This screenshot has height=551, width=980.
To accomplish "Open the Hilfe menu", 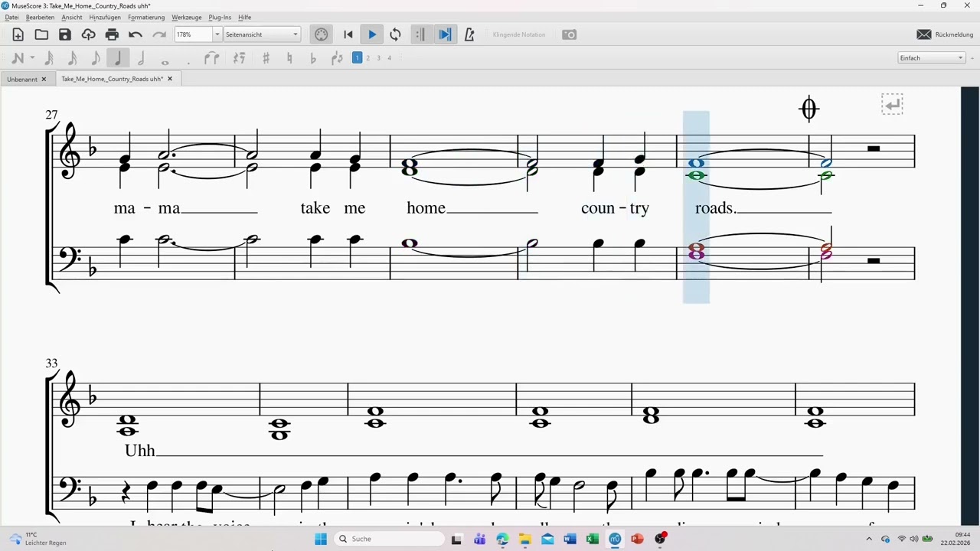I will point(244,17).
